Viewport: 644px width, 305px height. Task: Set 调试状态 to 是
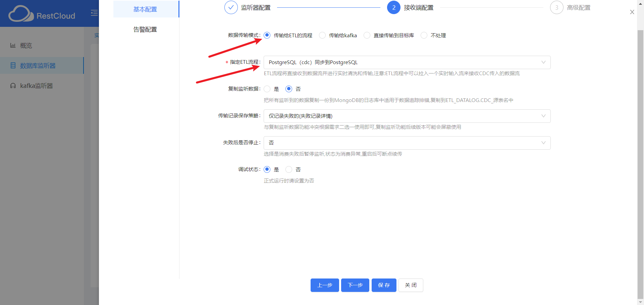click(267, 169)
